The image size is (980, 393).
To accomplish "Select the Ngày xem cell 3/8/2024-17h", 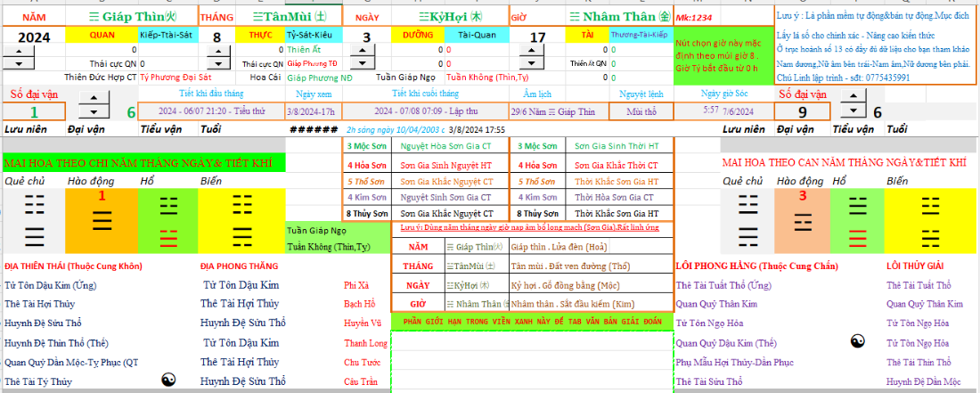I will pos(310,111).
